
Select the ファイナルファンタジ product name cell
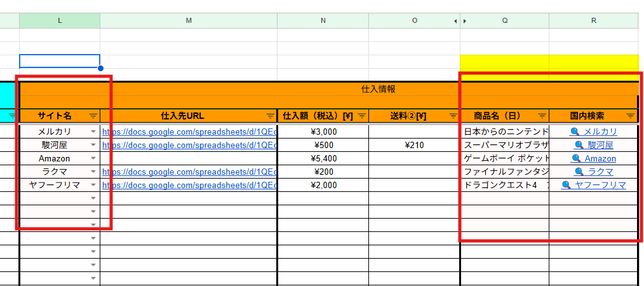[505, 172]
